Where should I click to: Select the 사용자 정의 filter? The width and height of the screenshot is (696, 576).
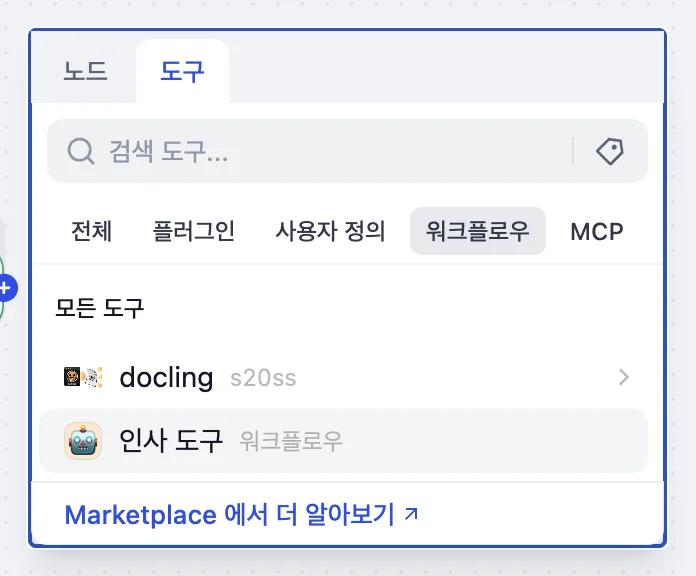coord(330,232)
